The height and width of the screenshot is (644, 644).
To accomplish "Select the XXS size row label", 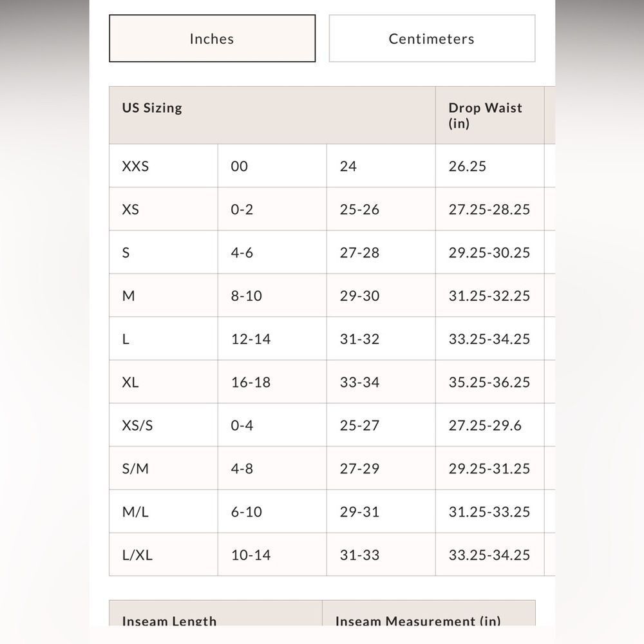I will (135, 166).
